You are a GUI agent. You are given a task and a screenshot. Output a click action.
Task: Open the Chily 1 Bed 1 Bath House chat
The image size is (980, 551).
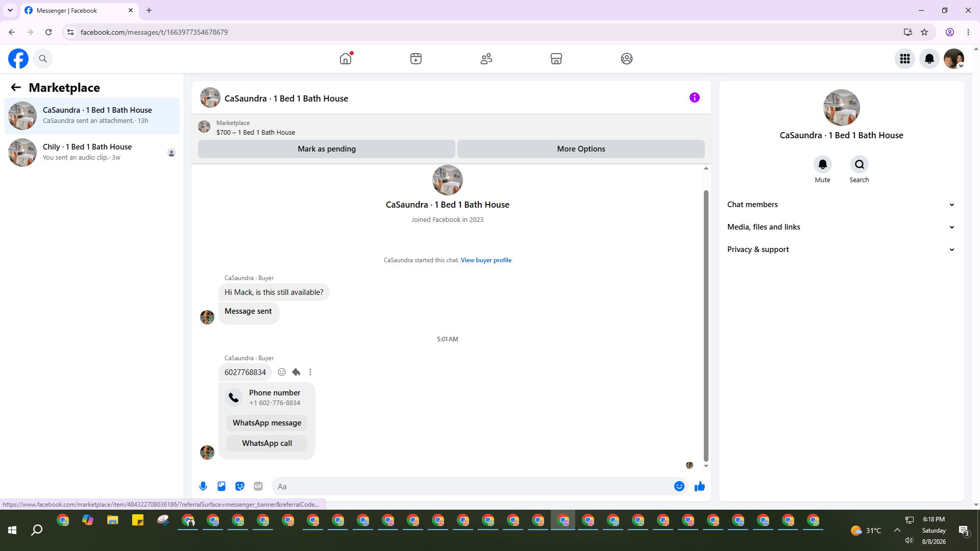[x=92, y=153]
